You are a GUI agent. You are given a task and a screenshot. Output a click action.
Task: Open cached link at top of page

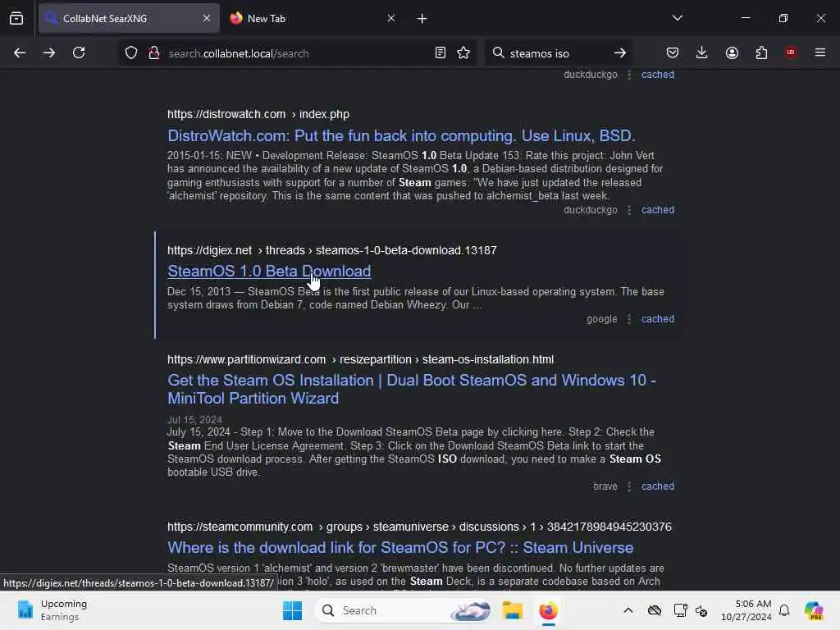pos(658,75)
